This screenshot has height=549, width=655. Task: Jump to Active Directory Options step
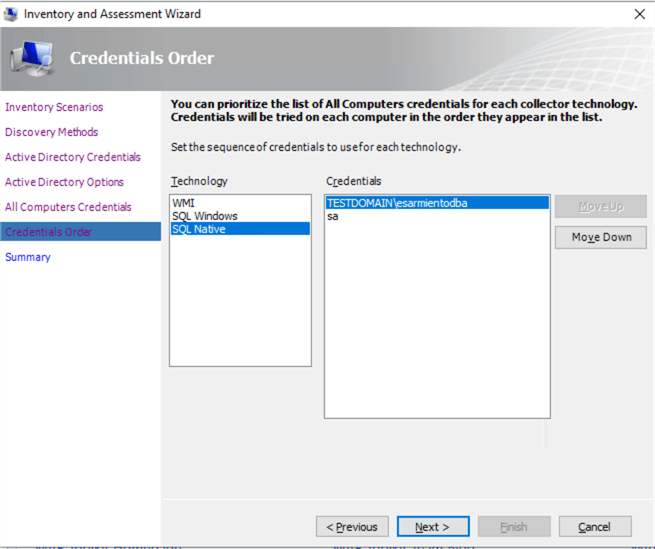[x=64, y=182]
